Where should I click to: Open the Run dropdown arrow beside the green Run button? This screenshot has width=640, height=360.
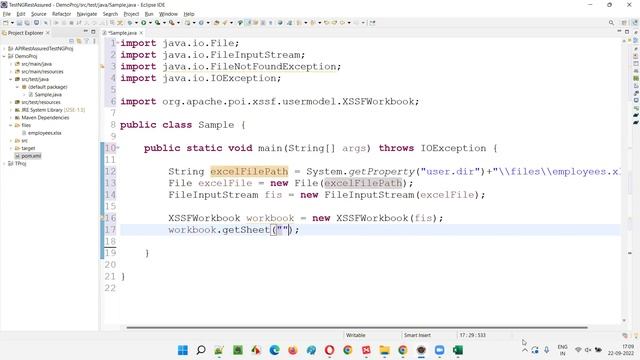pos(150,23)
